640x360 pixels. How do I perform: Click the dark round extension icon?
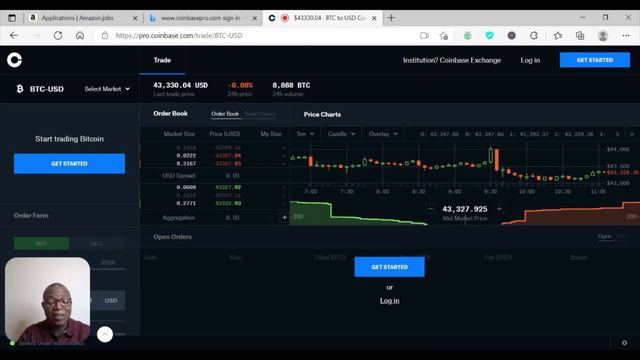[x=511, y=36]
